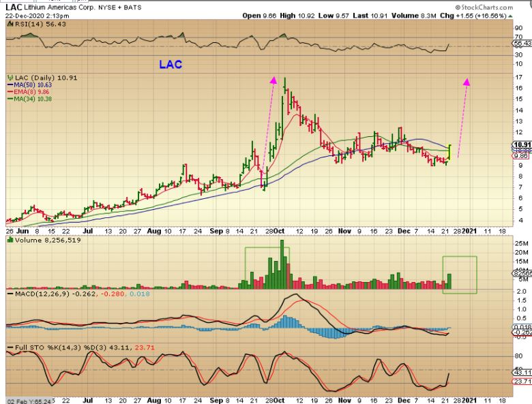
Task: Click the 25M label on volume axis
Action: (x=521, y=243)
